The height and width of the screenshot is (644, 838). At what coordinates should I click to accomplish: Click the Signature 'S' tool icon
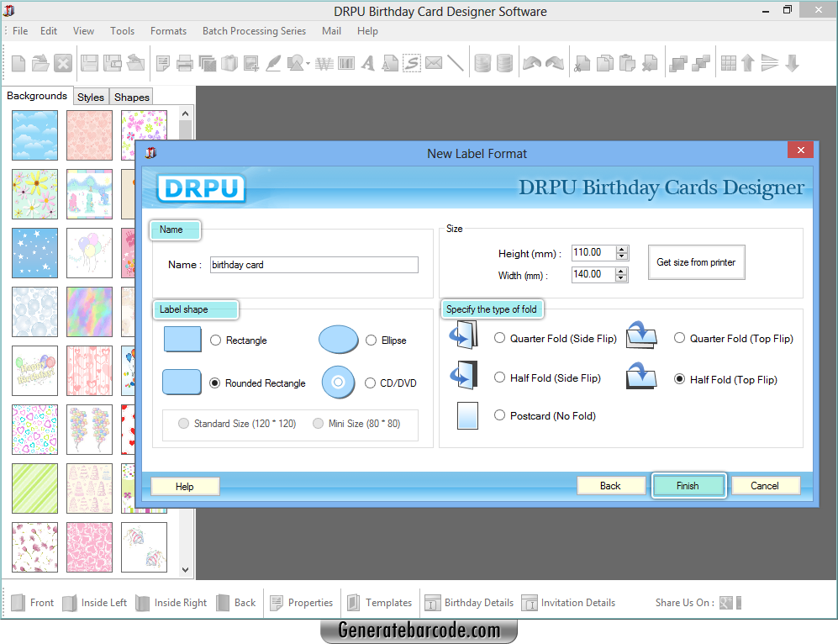pyautogui.click(x=412, y=64)
